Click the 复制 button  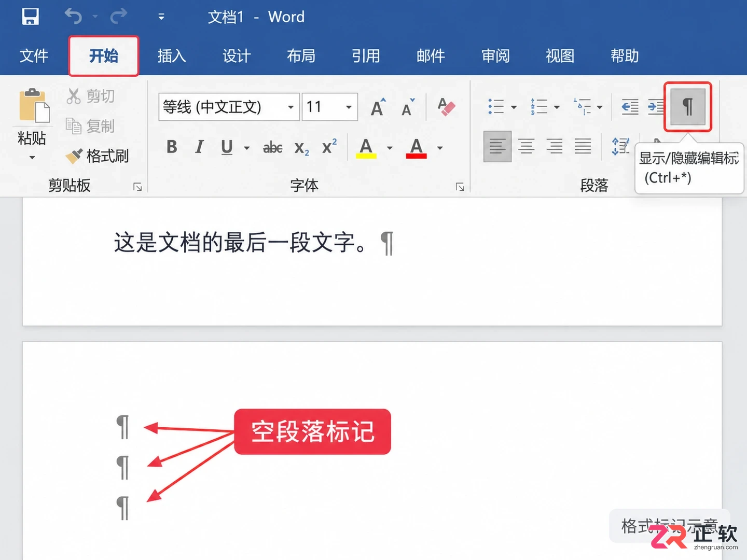tap(91, 126)
